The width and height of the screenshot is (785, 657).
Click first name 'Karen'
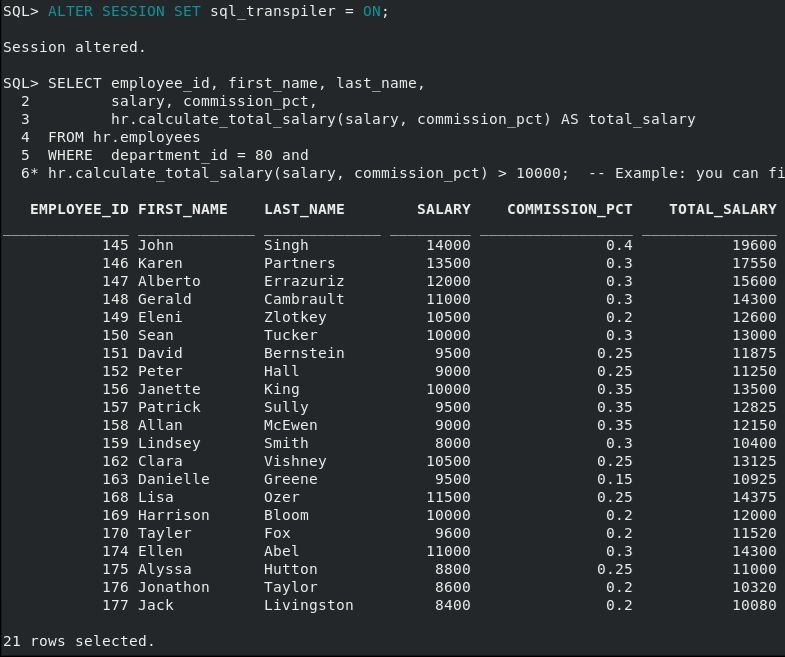tap(160, 263)
